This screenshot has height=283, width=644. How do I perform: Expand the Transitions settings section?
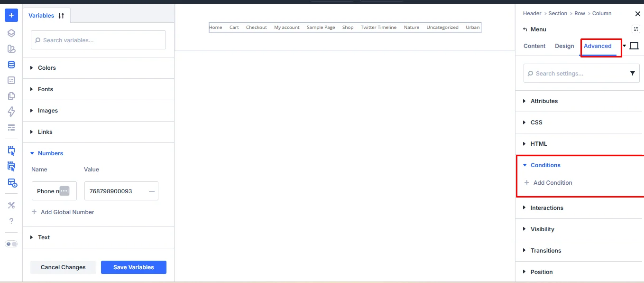coord(579,251)
